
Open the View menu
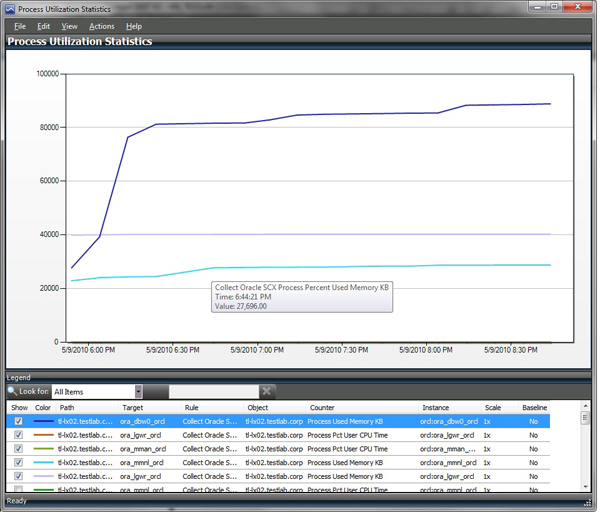(69, 26)
